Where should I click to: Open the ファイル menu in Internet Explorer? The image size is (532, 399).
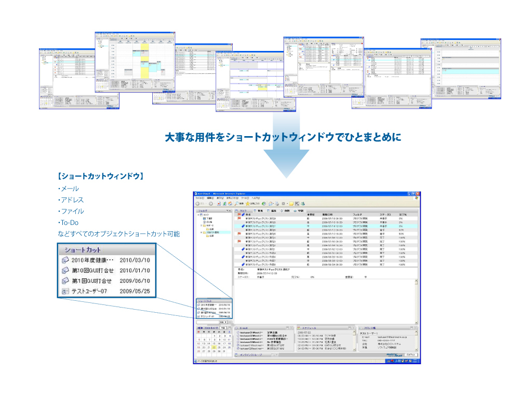click(200, 198)
